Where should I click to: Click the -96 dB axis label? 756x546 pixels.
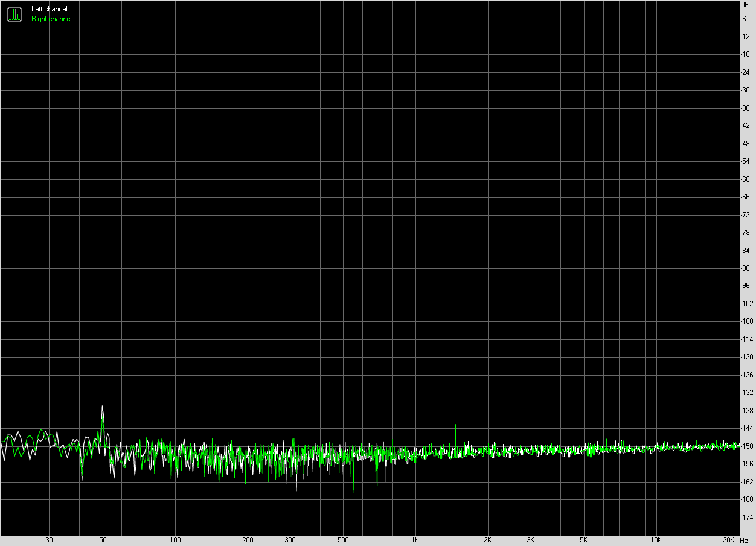pos(746,286)
